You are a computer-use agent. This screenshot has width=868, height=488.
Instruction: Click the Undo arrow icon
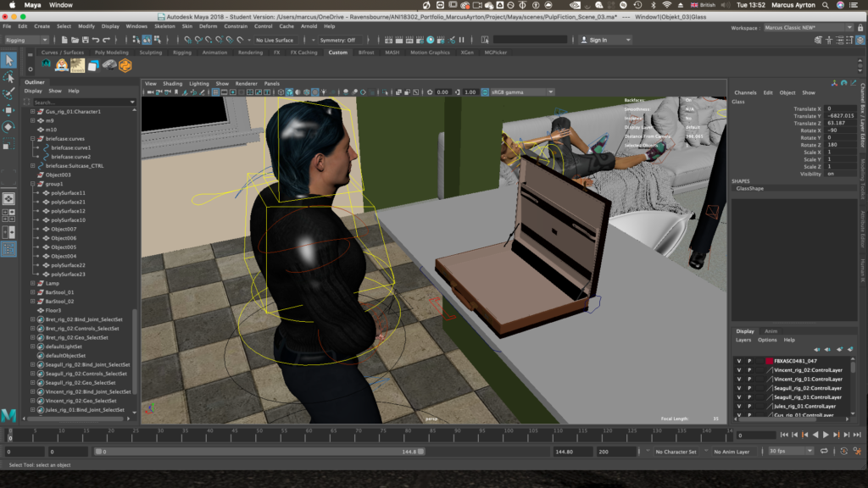point(96,40)
